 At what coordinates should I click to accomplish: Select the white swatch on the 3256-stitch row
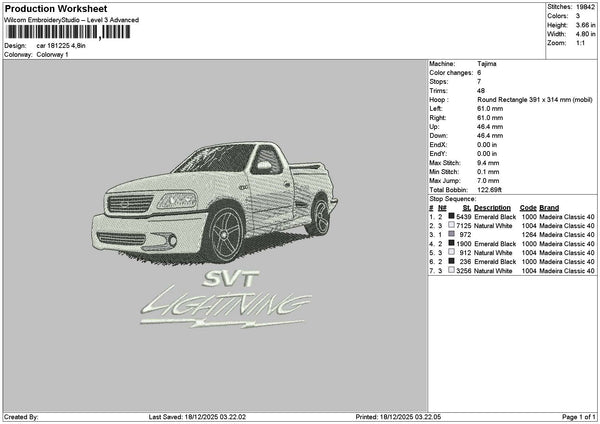[x=452, y=270]
